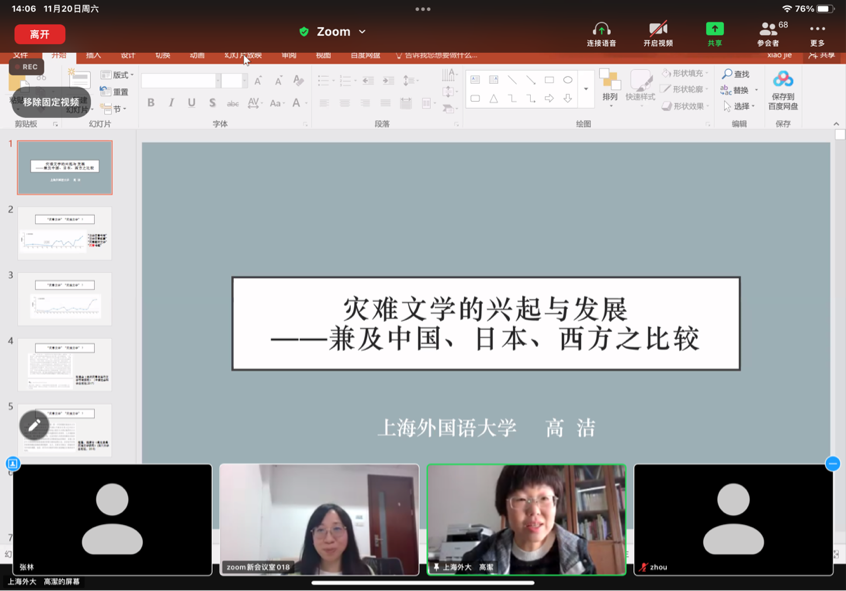Select the pinned 高洁 video tile
The image size is (846, 591).
point(526,519)
